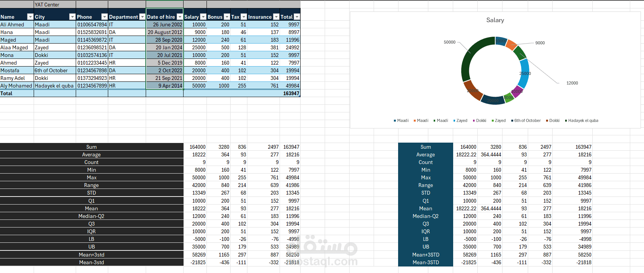Screen dimensions: 644x273
Task: Select the 'Ali Ahmed' name cell
Action: 17,24
